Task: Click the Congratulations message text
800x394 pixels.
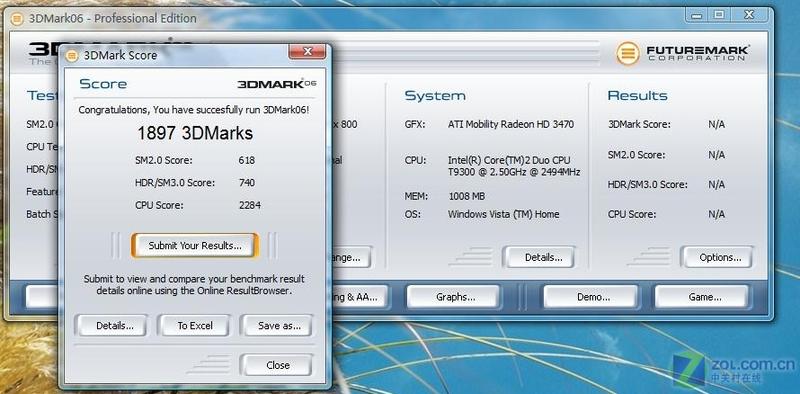Action: (x=194, y=110)
